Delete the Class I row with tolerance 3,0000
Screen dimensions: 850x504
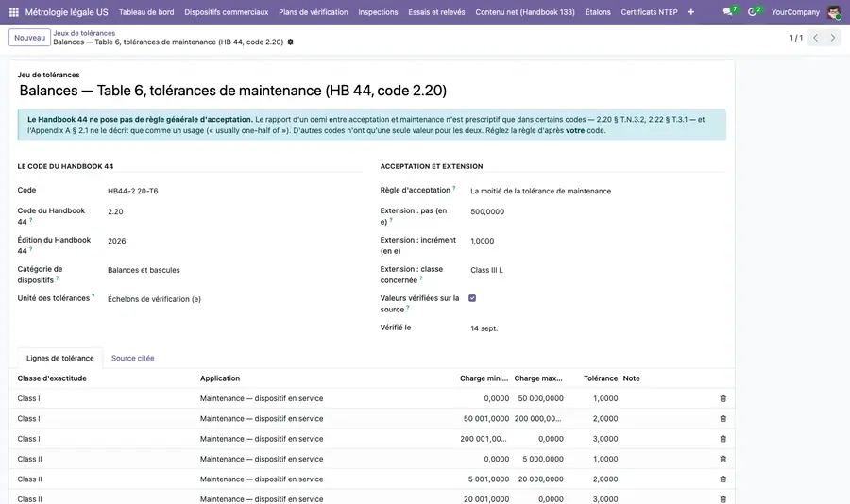click(x=722, y=439)
